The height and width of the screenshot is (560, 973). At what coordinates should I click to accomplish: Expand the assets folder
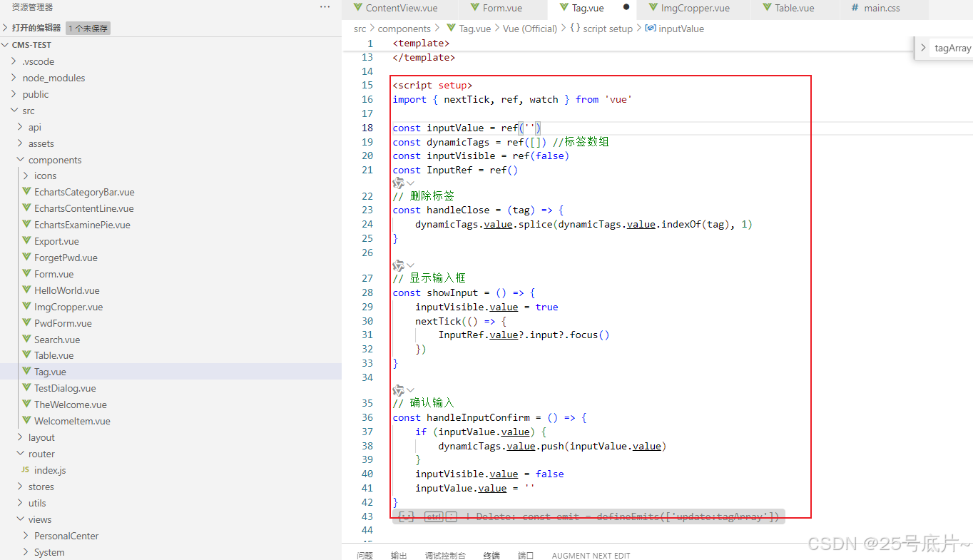tap(20, 143)
